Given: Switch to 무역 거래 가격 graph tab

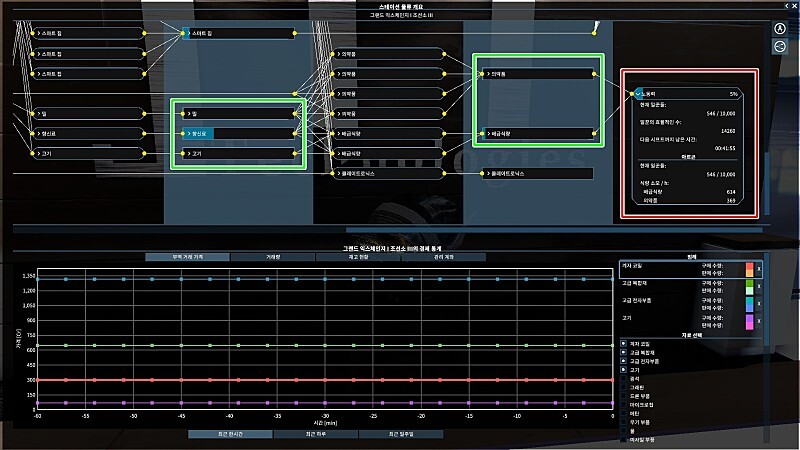Looking at the screenshot, I should (x=187, y=257).
